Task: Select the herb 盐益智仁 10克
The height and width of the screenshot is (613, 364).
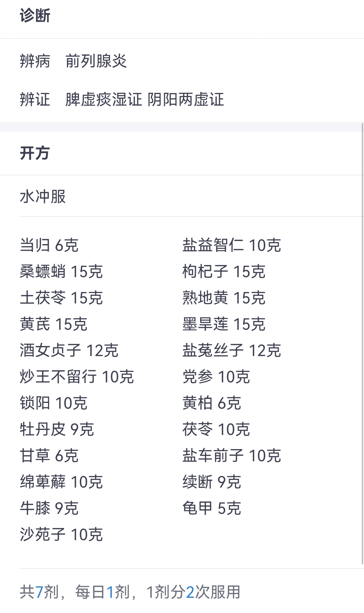Action: (x=232, y=245)
